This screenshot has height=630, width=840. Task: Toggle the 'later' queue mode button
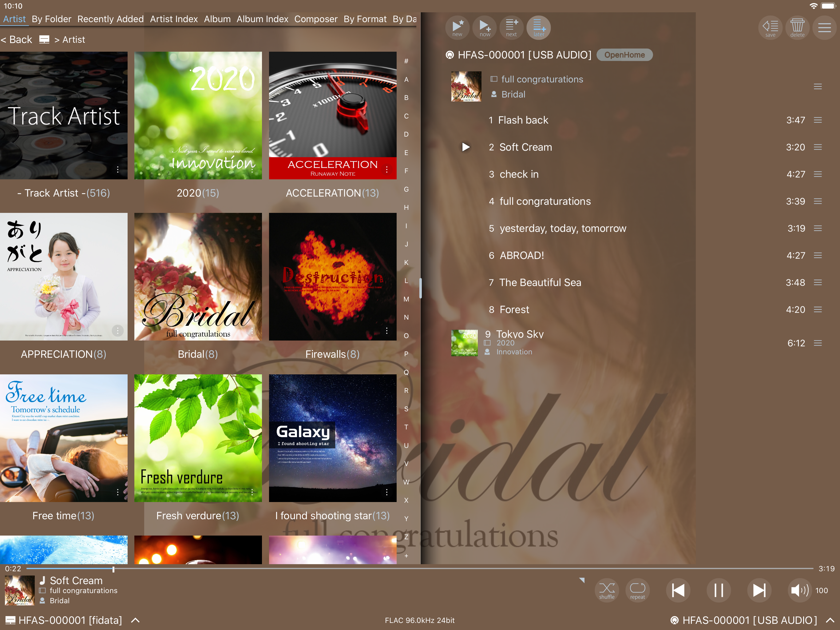538,27
